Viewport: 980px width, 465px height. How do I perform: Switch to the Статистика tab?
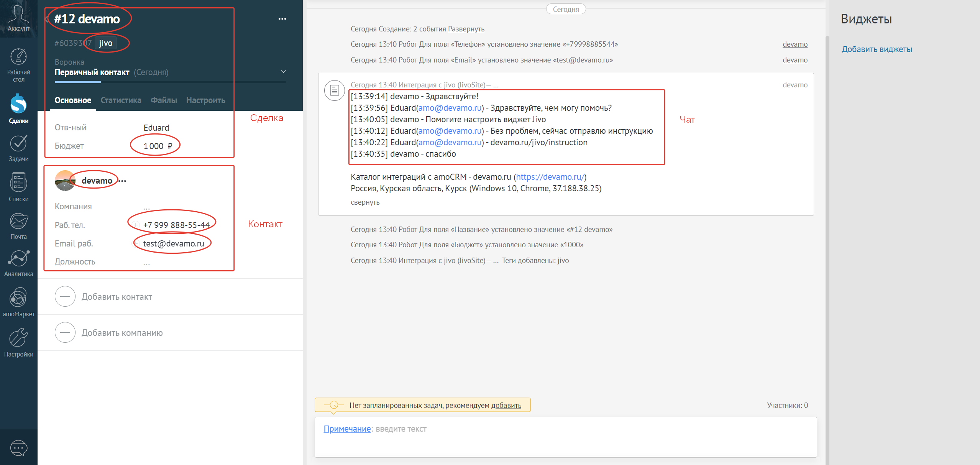click(x=121, y=100)
